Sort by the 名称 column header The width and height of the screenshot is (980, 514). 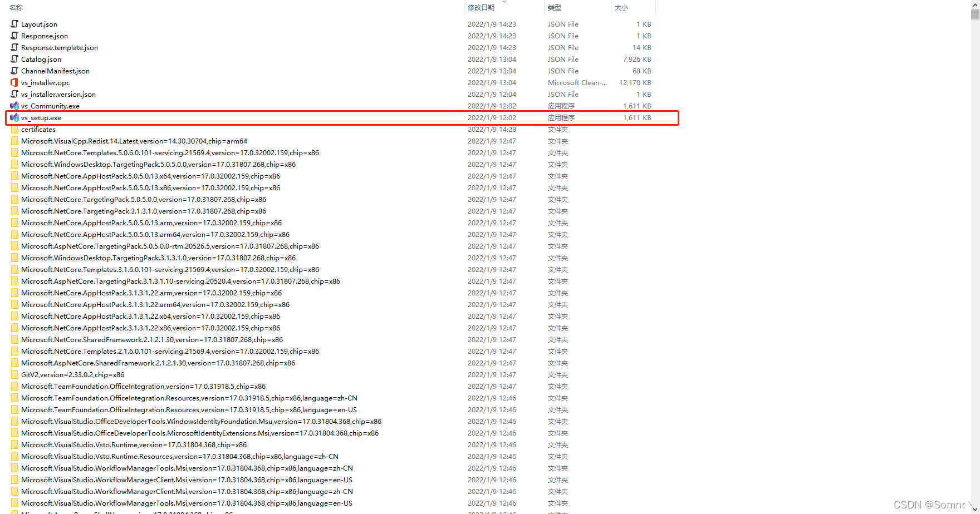[x=16, y=7]
